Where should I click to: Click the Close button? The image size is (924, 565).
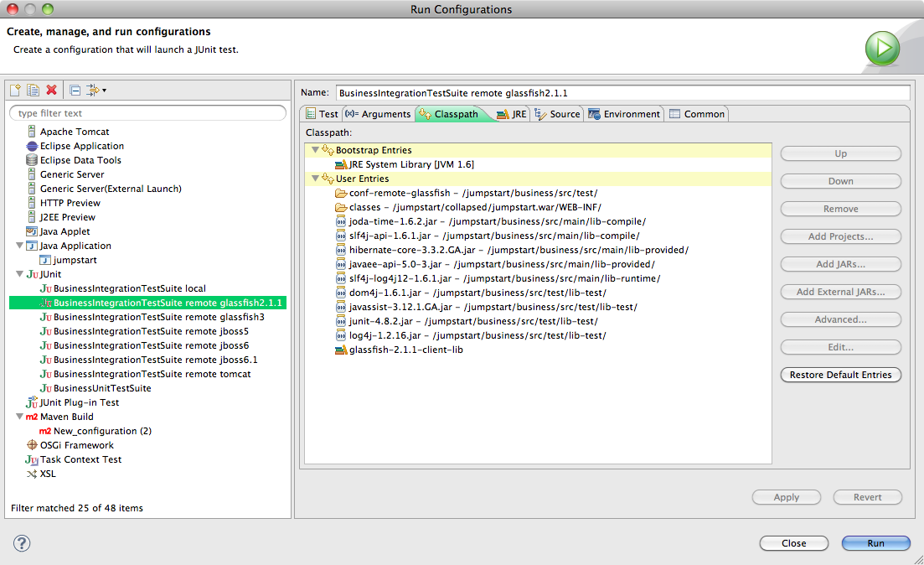(794, 543)
